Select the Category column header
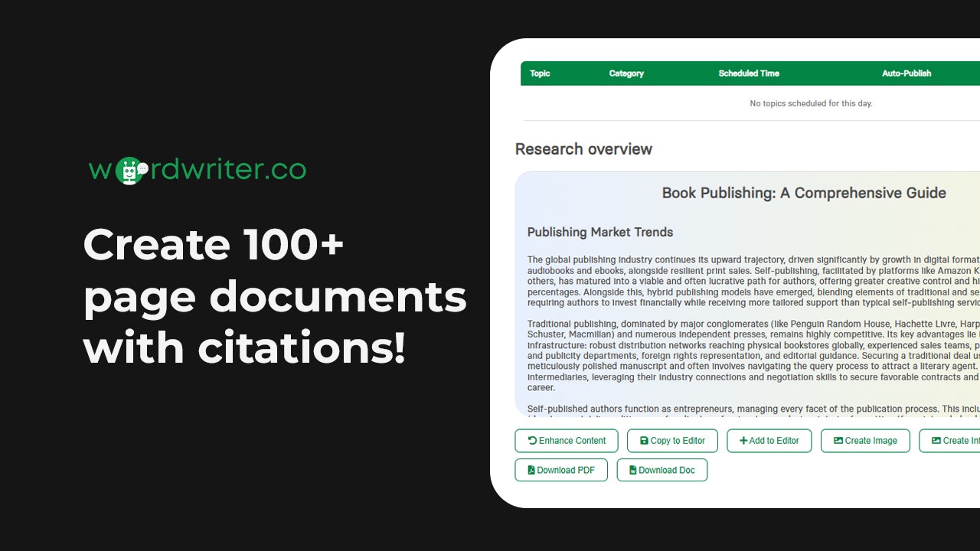This screenshot has height=551, width=980. pyautogui.click(x=626, y=73)
